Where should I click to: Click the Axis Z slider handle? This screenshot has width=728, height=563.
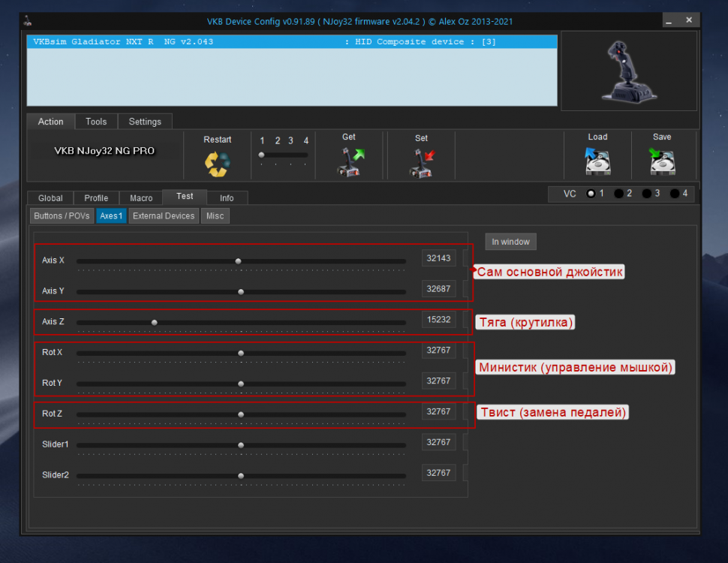pos(155,322)
